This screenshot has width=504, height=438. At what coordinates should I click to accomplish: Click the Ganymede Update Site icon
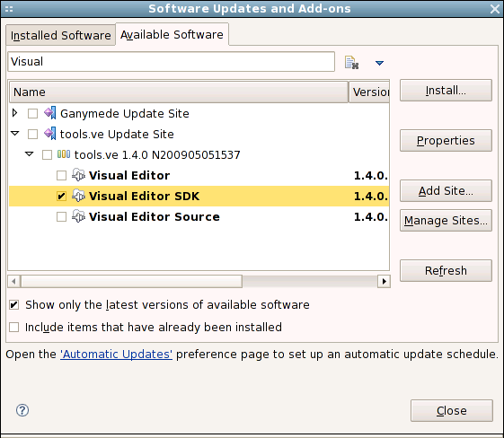pyautogui.click(x=49, y=113)
